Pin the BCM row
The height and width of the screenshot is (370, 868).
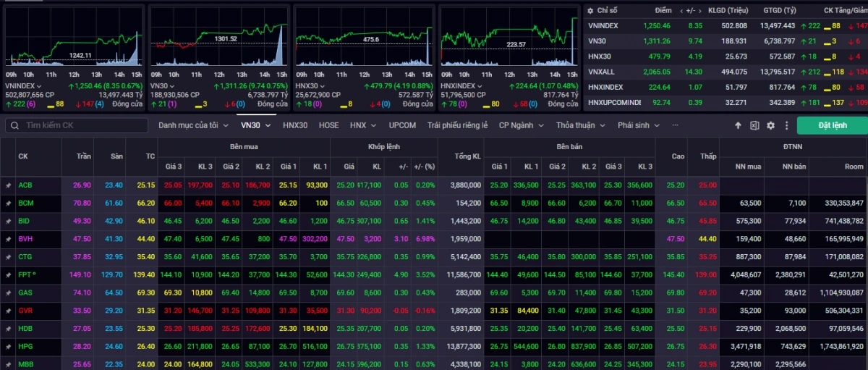pos(8,203)
